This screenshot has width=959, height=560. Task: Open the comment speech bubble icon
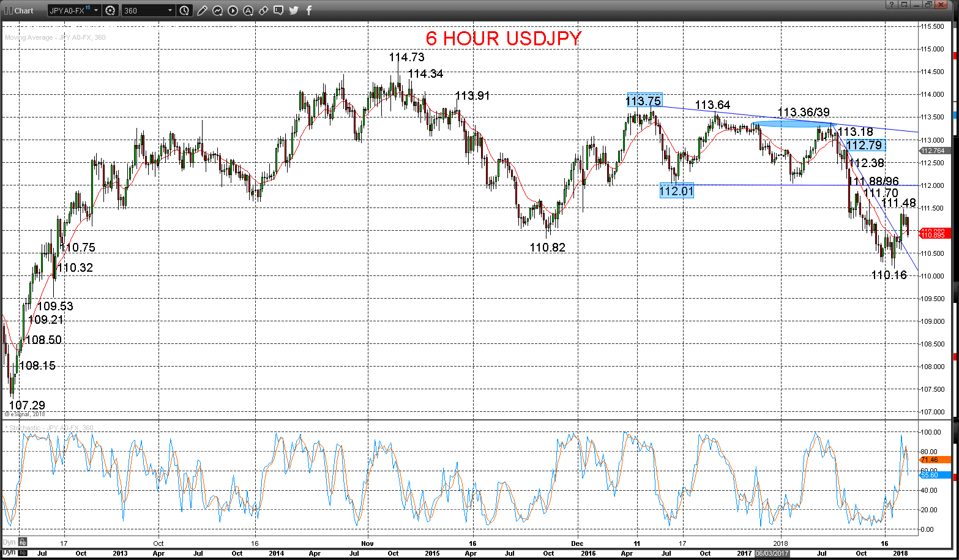click(x=278, y=10)
